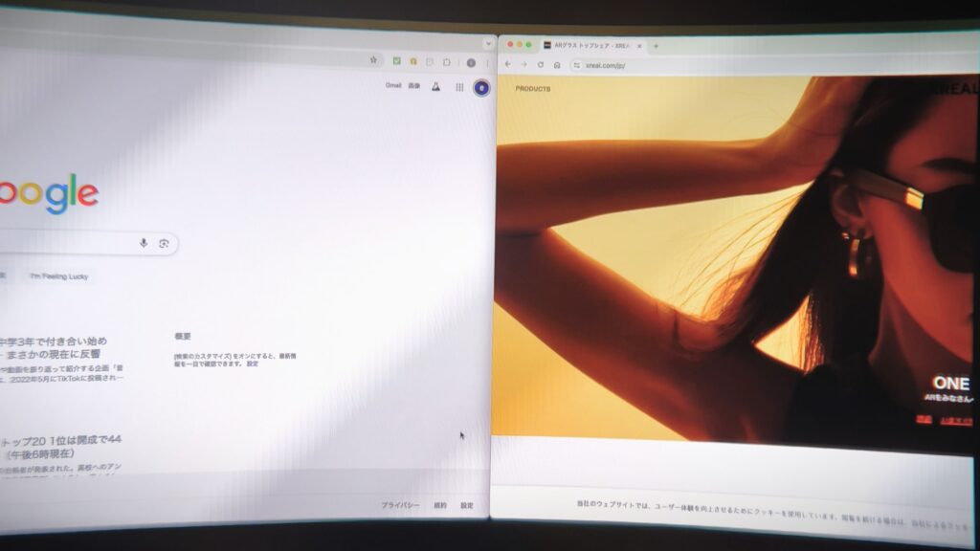
Task: Go to the home page button in right browser
Action: click(557, 65)
